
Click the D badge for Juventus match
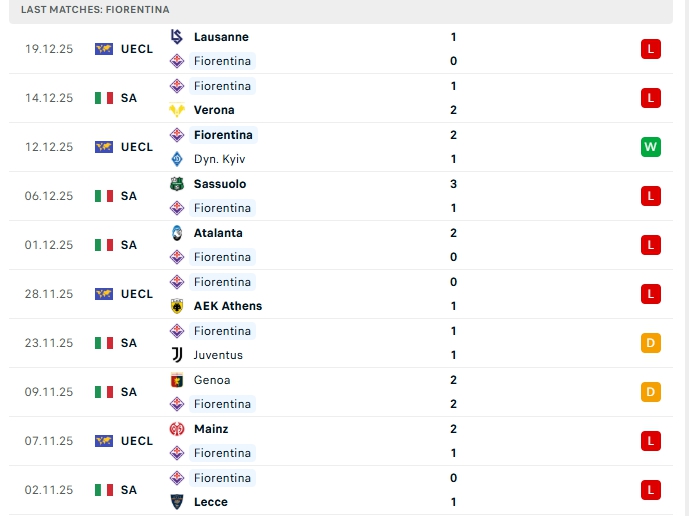(651, 343)
